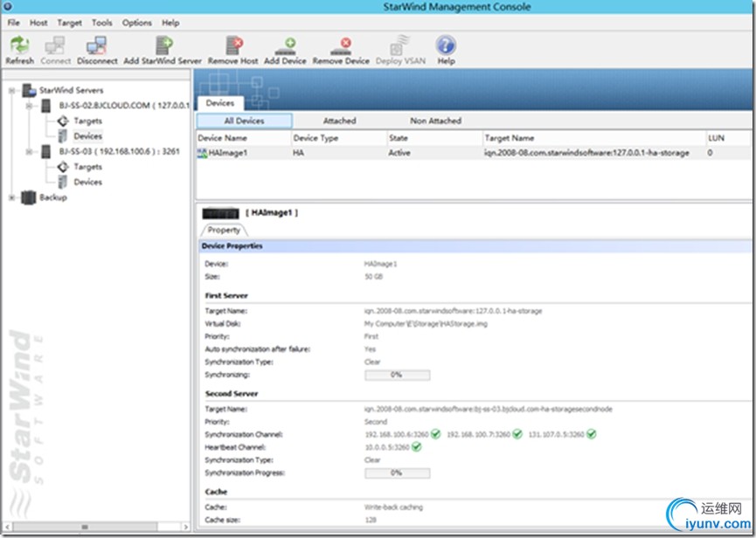The width and height of the screenshot is (756, 538).
Task: Click the "50 GB" size value
Action: [x=374, y=277]
